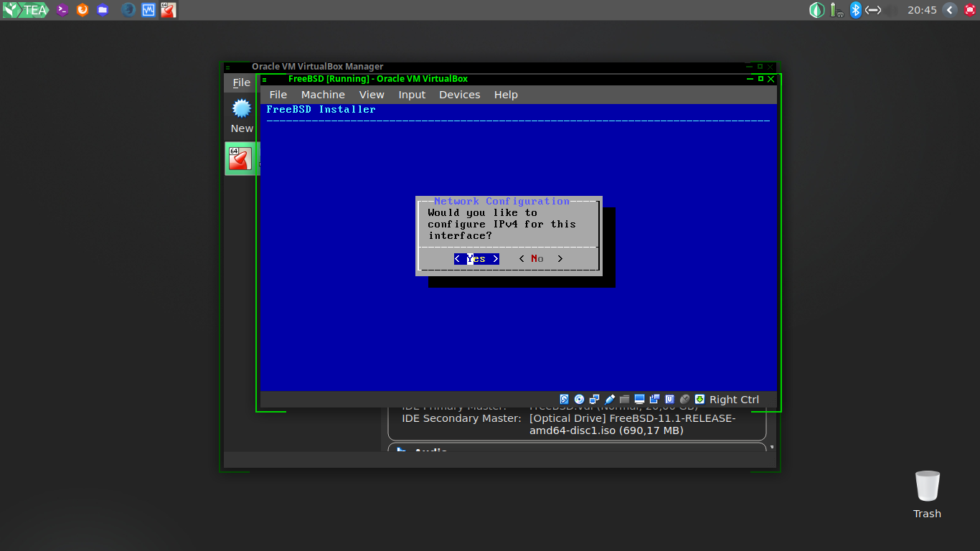Select the FreeBSD VM entry in Manager list
Image resolution: width=980 pixels, height=551 pixels.
[x=242, y=159]
